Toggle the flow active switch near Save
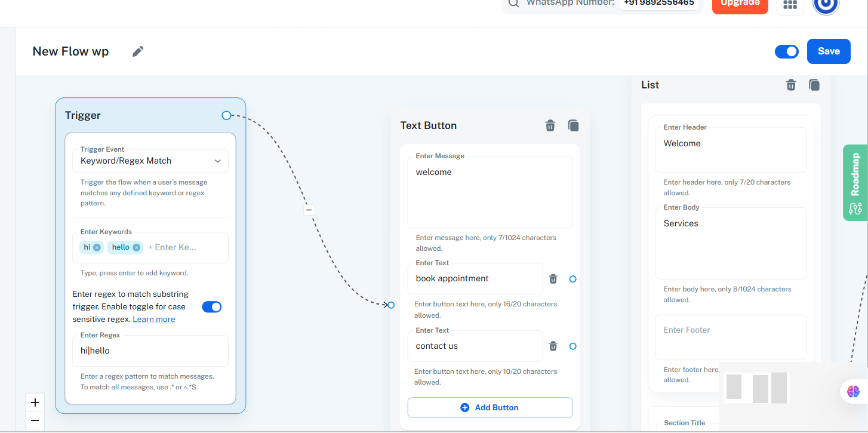Viewport: 868px width, 433px height. 787,51
